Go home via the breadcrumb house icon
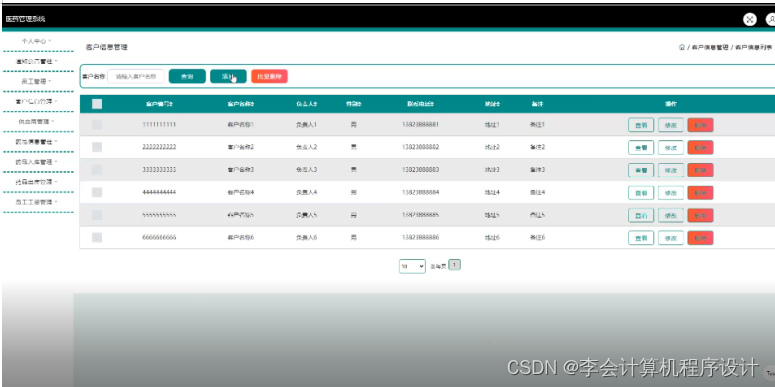The height and width of the screenshot is (387, 775). coord(682,47)
